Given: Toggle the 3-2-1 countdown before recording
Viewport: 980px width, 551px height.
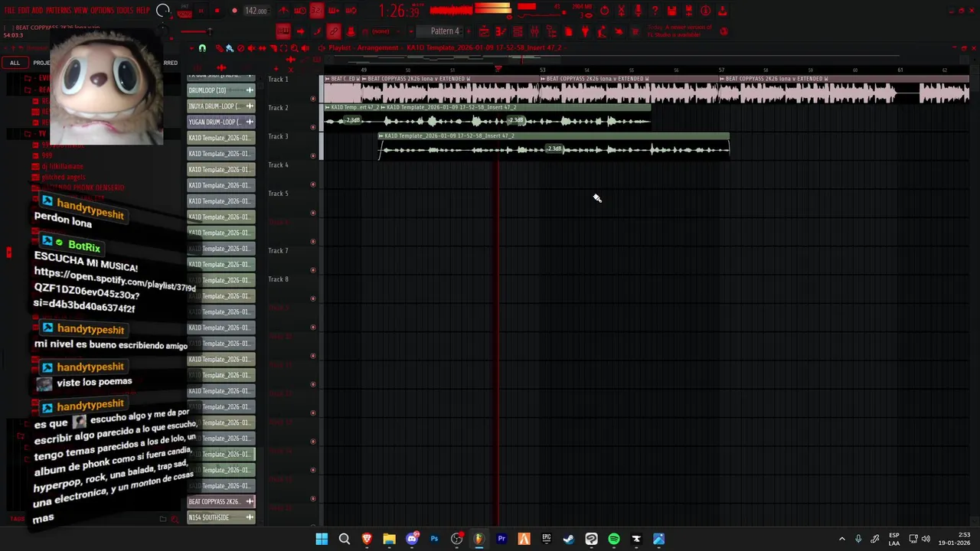Looking at the screenshot, I should [316, 11].
